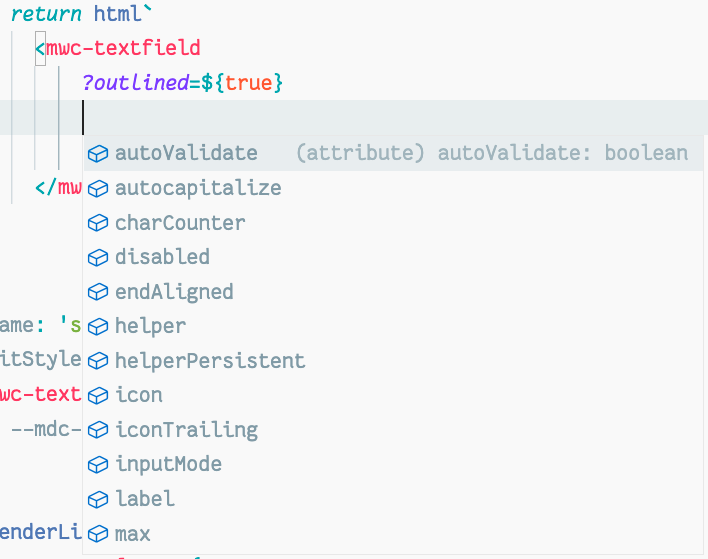This screenshot has height=559, width=708.
Task: Click the property icon next to label
Action: (x=97, y=499)
